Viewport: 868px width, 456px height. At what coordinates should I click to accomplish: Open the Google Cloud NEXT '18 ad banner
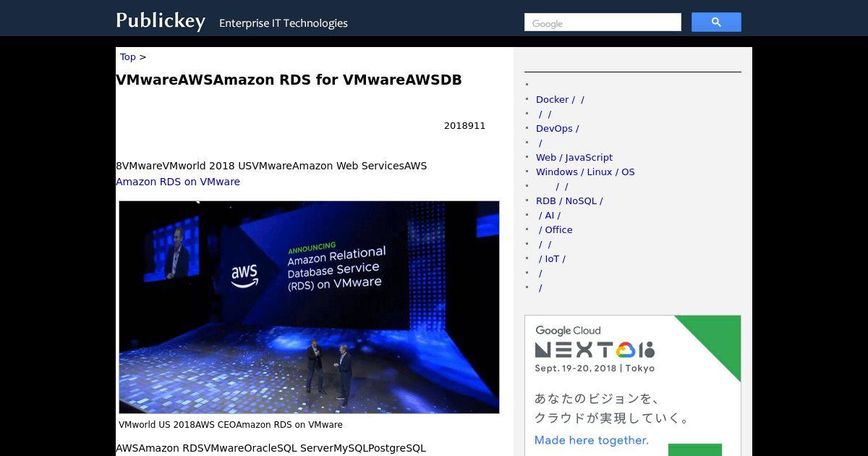click(x=633, y=386)
